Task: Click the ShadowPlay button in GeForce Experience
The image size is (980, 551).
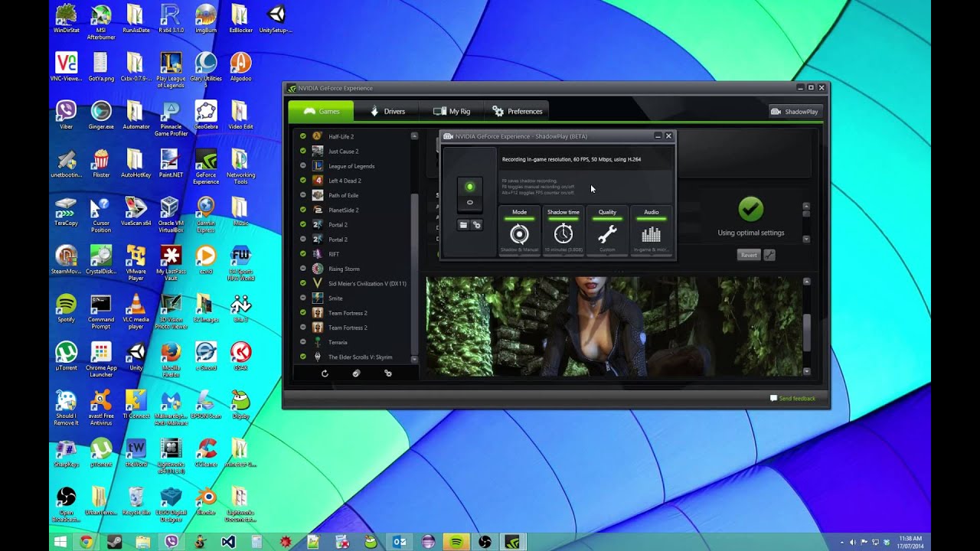Action: click(795, 112)
